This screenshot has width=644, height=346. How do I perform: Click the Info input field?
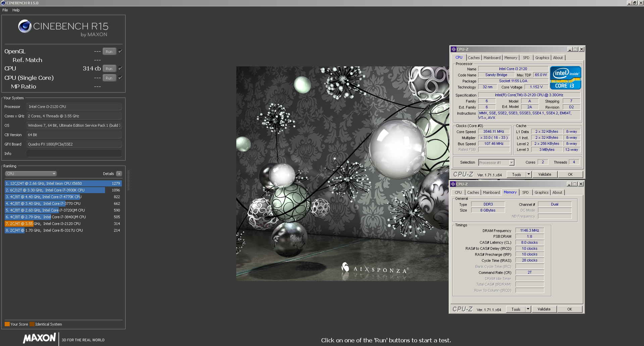74,154
